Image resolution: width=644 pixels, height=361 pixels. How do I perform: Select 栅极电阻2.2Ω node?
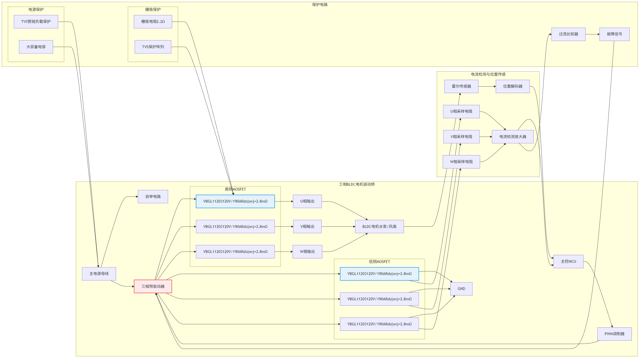pos(153,22)
